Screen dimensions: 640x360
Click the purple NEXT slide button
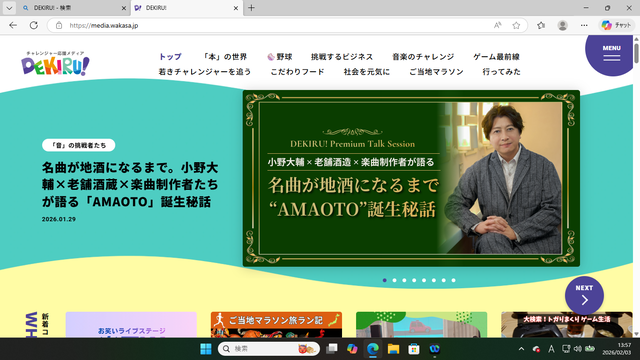584,296
